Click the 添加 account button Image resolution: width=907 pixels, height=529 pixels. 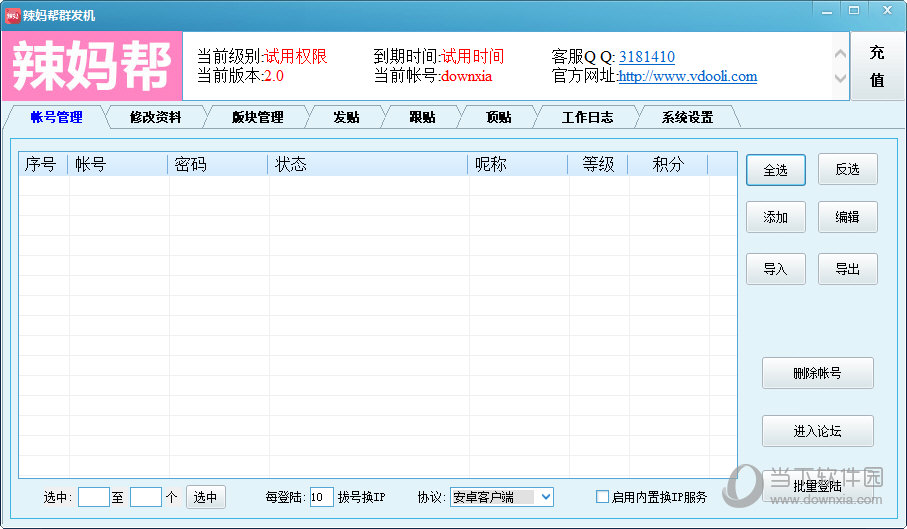pos(775,217)
